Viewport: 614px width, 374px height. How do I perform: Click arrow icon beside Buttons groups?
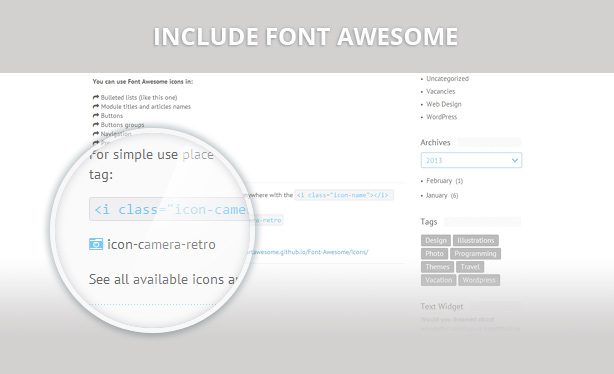pyautogui.click(x=96, y=125)
